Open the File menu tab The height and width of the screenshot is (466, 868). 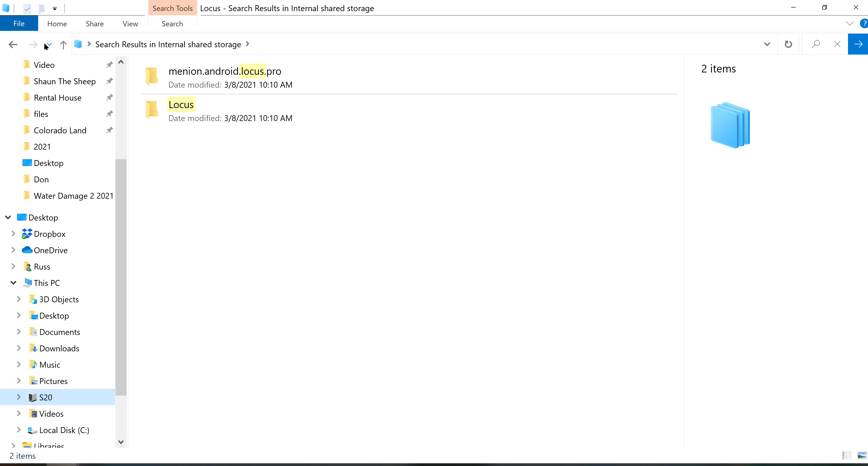[19, 24]
